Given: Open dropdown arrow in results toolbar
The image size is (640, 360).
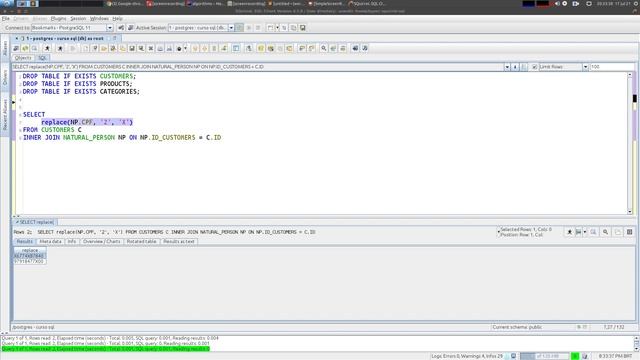Looking at the screenshot, I should (584, 232).
